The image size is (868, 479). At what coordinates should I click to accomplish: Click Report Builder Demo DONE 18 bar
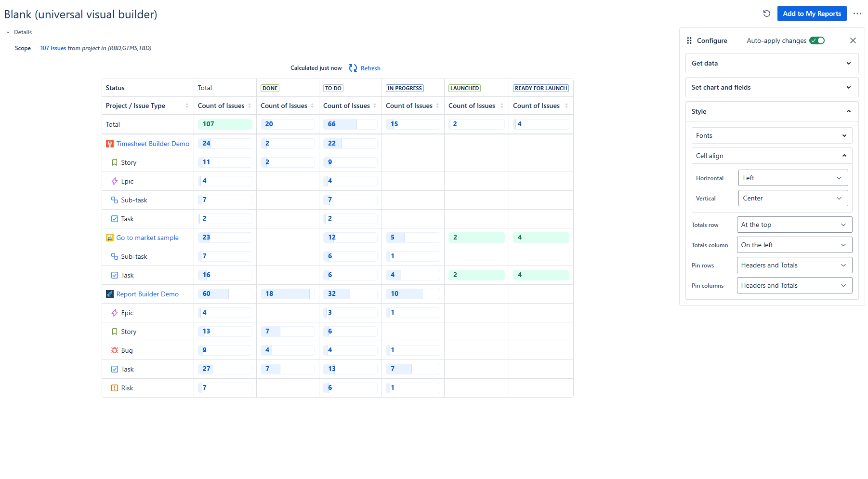pos(288,293)
